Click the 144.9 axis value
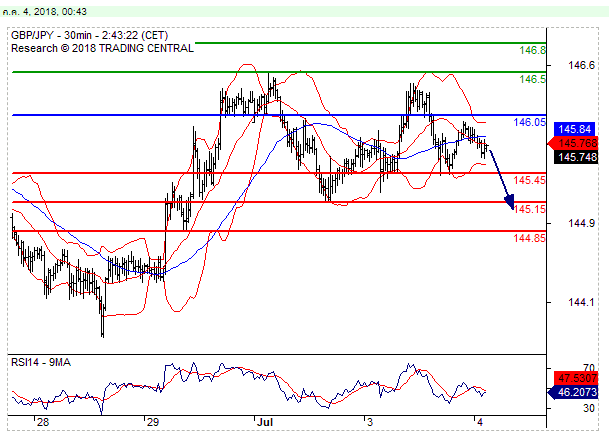This screenshot has width=609, height=443. [581, 223]
